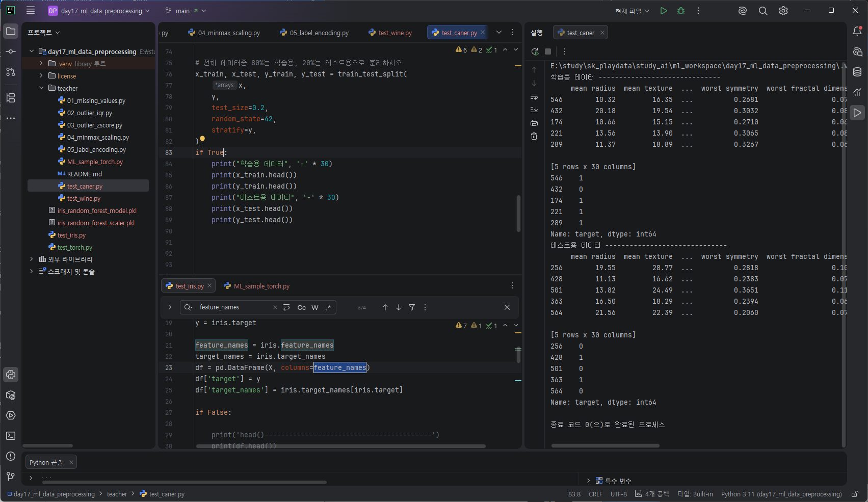Toggle whole words W in search bar
868x502 pixels.
(315, 307)
